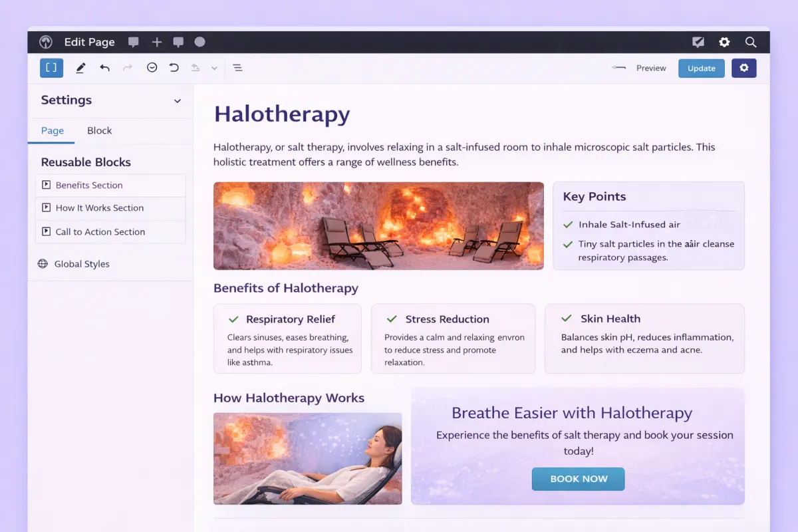Select the woman relaxing in chair image
Viewport: 798px width, 532px height.
[307, 459]
